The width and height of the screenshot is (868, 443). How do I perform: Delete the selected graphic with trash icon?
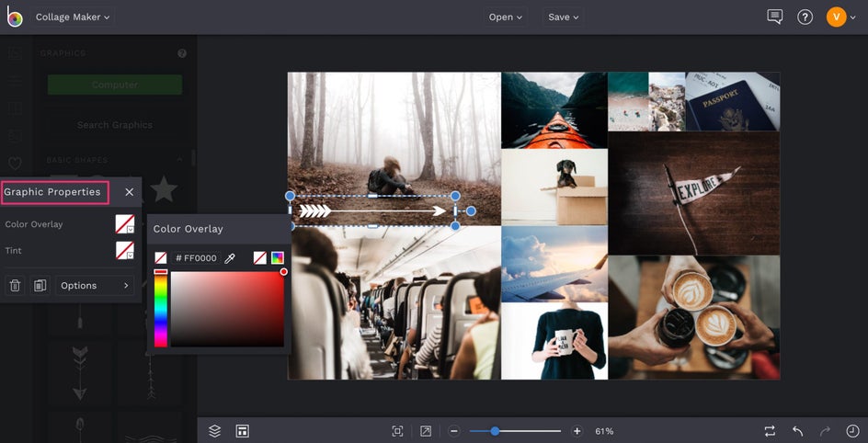tap(15, 286)
